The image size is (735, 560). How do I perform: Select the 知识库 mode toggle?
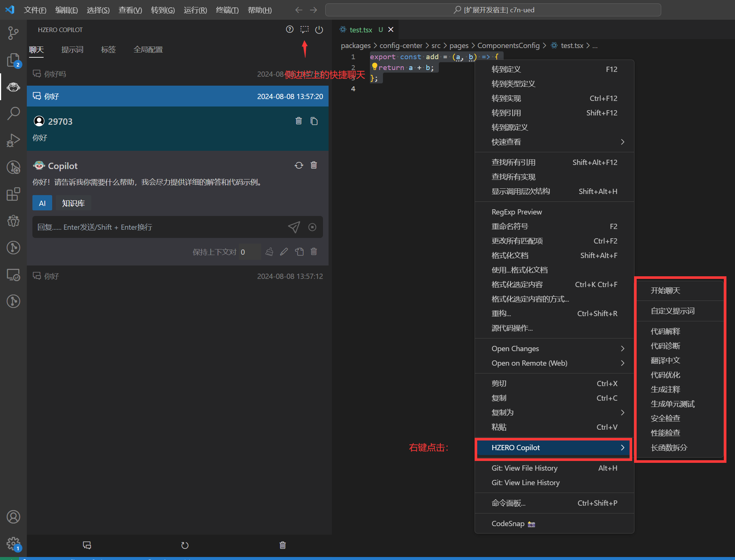pyautogui.click(x=73, y=203)
